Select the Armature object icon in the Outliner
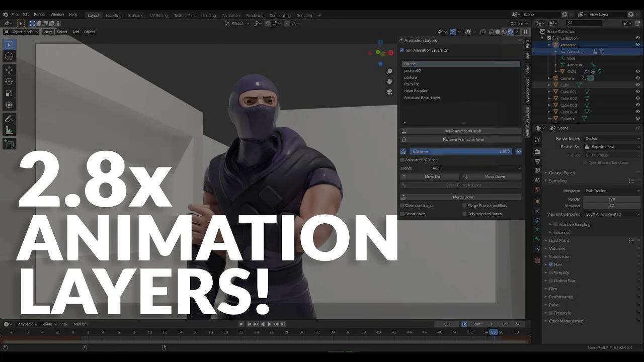The width and height of the screenshot is (644, 362). coord(556,45)
